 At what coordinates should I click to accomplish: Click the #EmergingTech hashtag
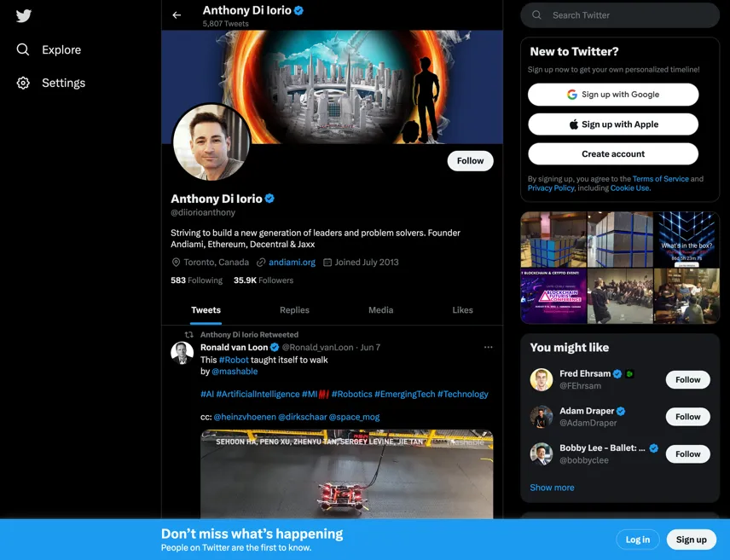pos(404,395)
